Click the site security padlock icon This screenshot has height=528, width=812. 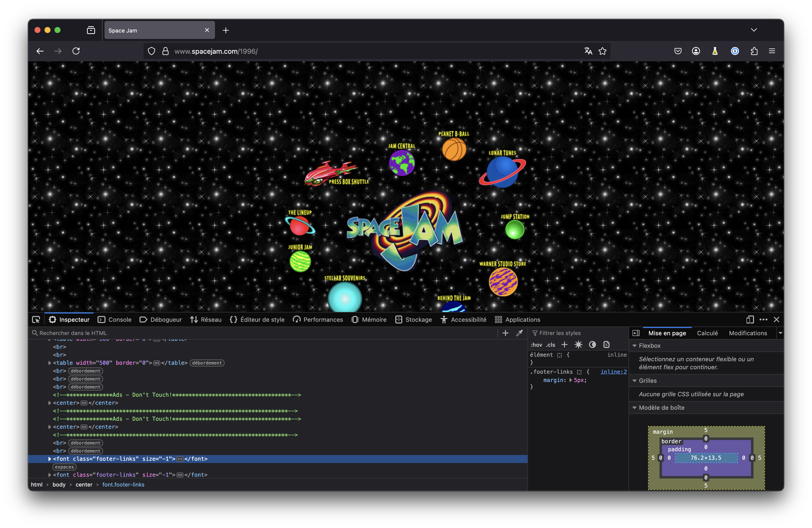(x=165, y=51)
